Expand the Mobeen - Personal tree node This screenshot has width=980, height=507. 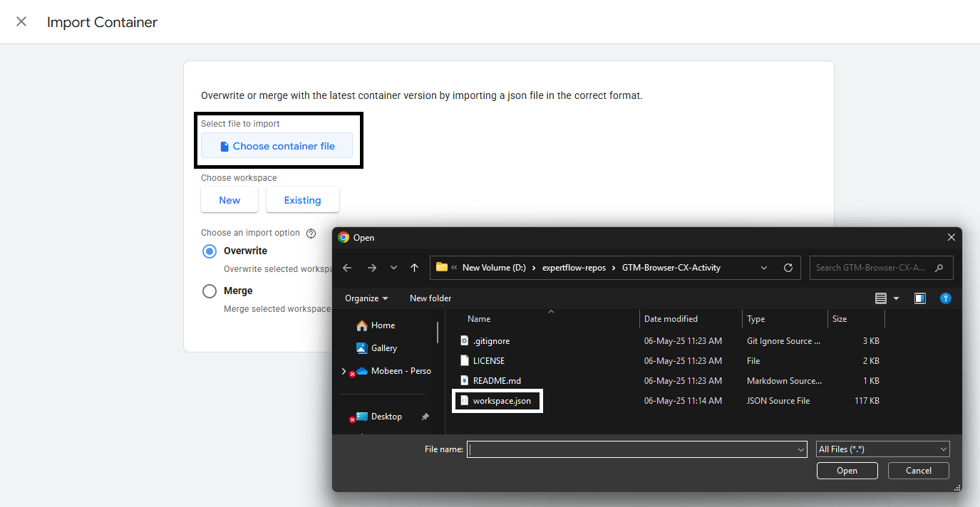(344, 371)
